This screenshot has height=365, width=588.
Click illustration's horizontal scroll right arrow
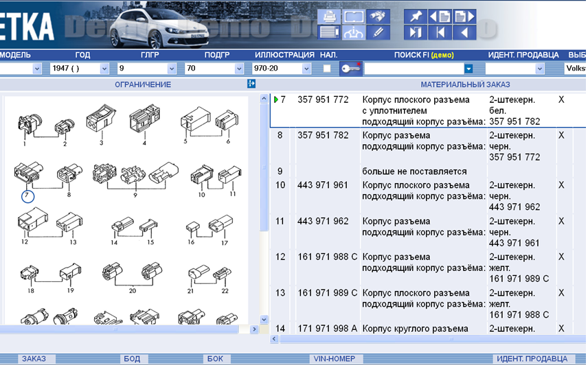click(254, 329)
